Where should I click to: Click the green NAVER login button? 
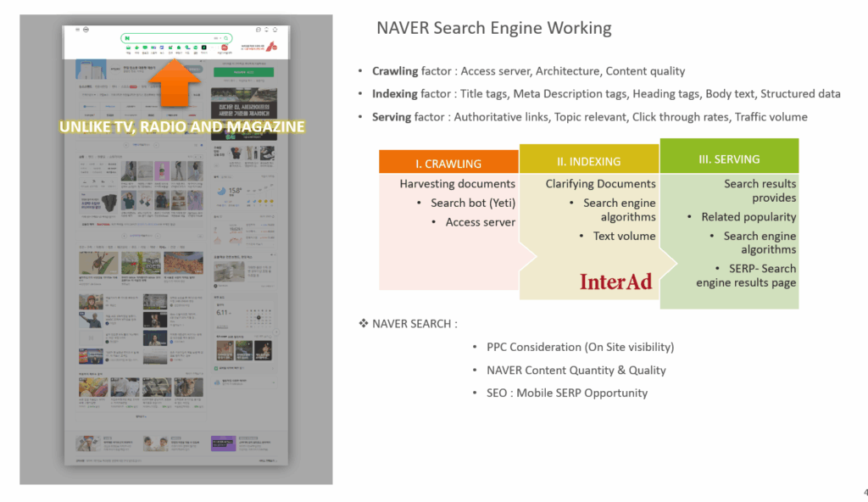pos(243,72)
